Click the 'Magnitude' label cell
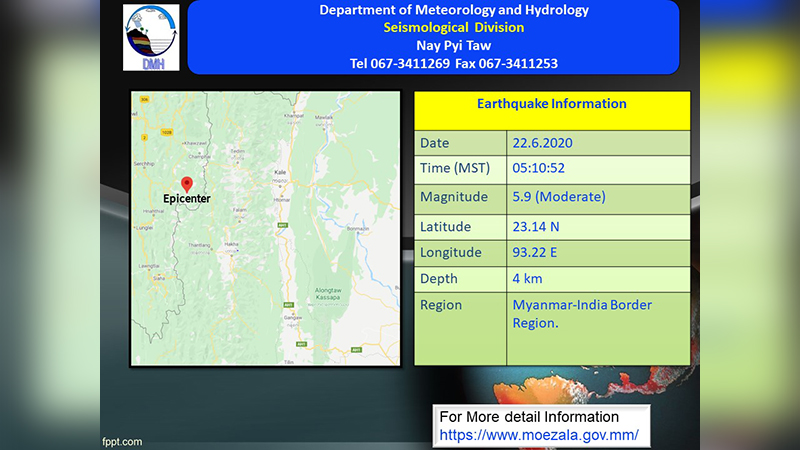The width and height of the screenshot is (800, 450). coord(460,199)
